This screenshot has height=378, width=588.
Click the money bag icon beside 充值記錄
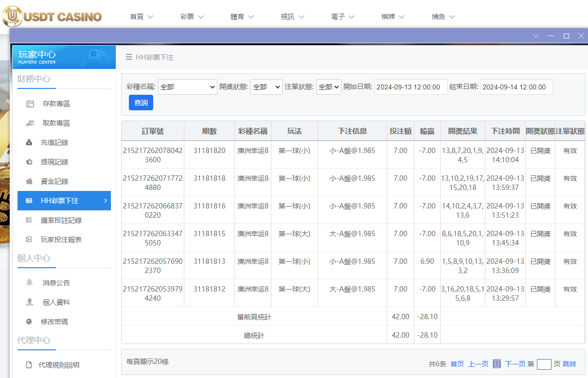point(30,142)
